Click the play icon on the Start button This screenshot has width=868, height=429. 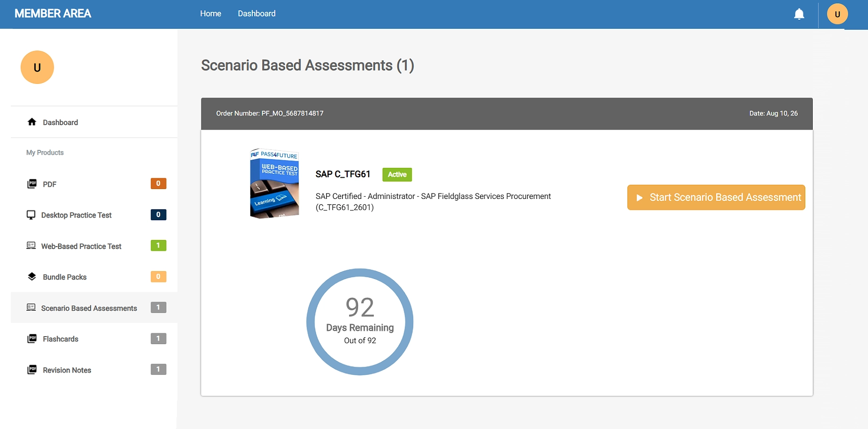[639, 198]
